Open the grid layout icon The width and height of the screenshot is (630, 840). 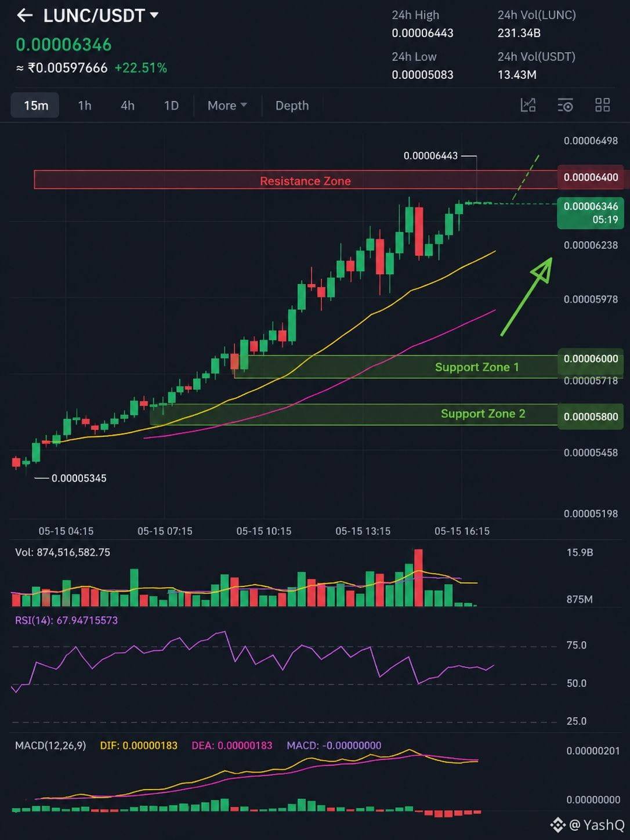(603, 105)
